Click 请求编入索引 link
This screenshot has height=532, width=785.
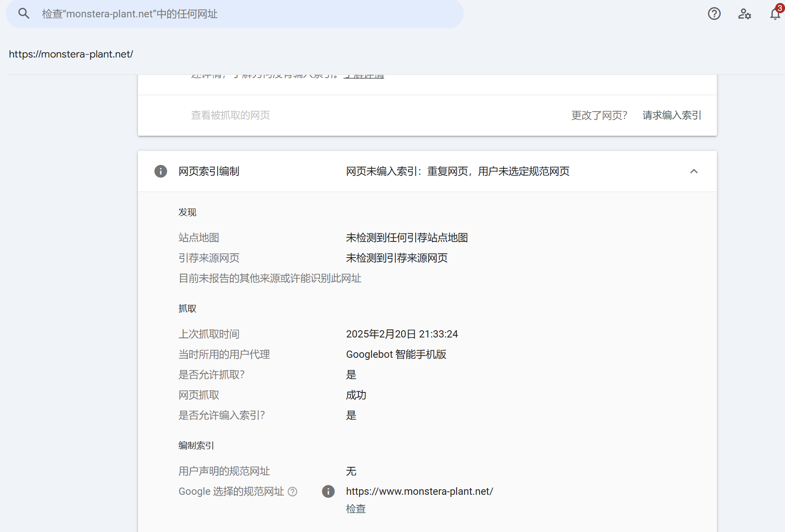(x=672, y=115)
